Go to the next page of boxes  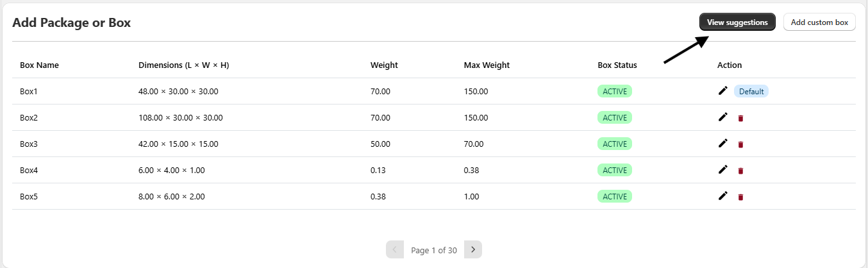coord(473,249)
